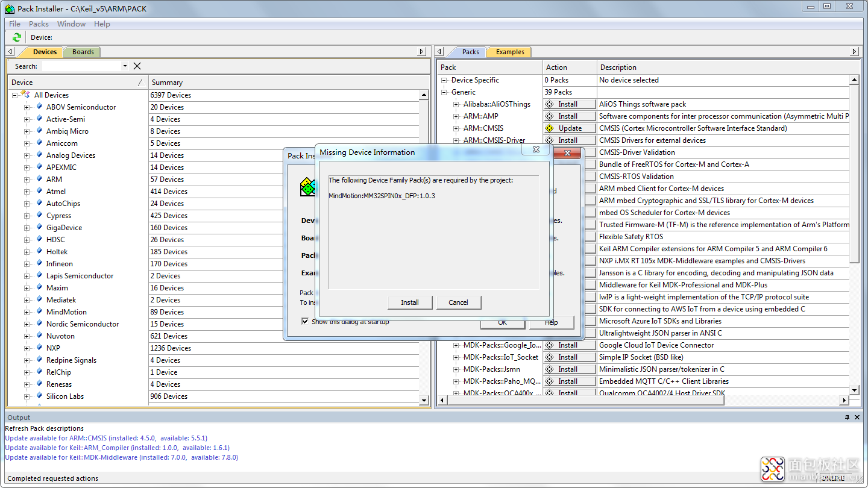
Task: Click Install in Missing Device Information dialog
Action: click(x=410, y=302)
